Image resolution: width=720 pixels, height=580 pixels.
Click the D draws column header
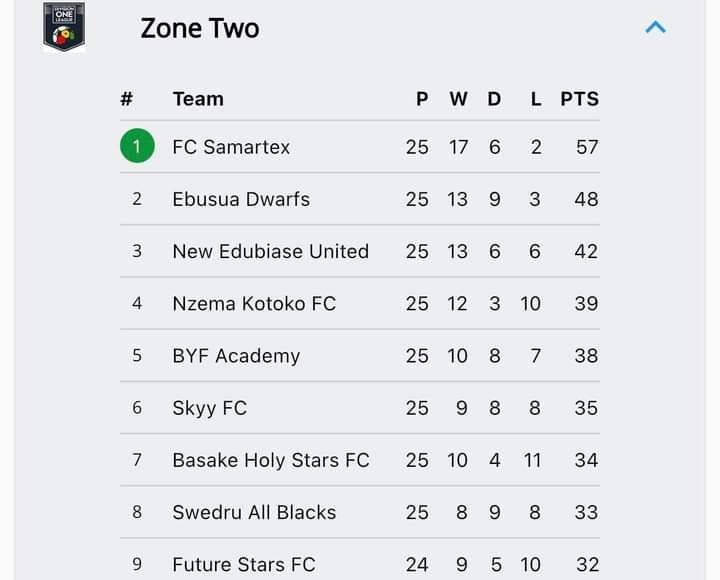[x=494, y=99]
